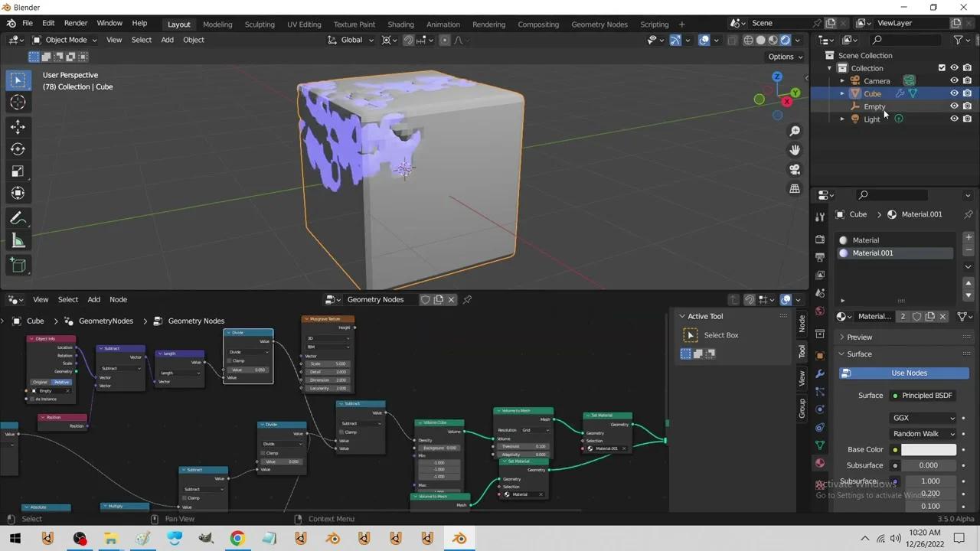The height and width of the screenshot is (551, 980).
Task: Enable Proportional Editing in the header
Action: pyautogui.click(x=444, y=40)
